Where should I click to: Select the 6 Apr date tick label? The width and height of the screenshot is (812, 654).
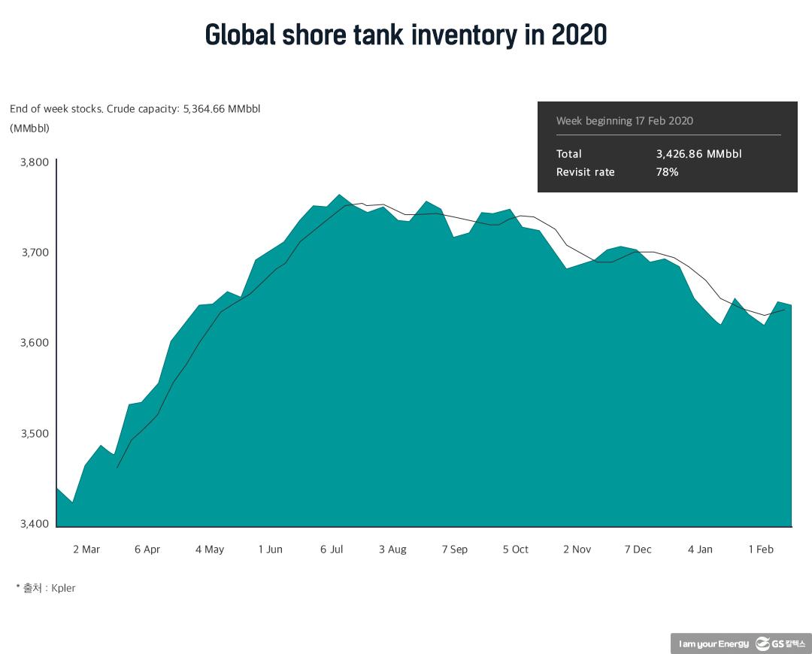(x=147, y=550)
